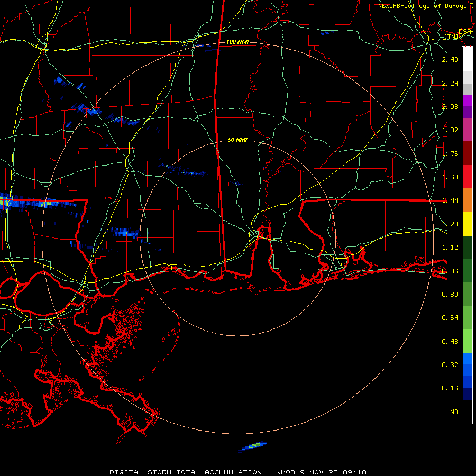Screen dimensions: 476x476
Task: Click the 50 NMI range ring label
Action: [x=237, y=140]
